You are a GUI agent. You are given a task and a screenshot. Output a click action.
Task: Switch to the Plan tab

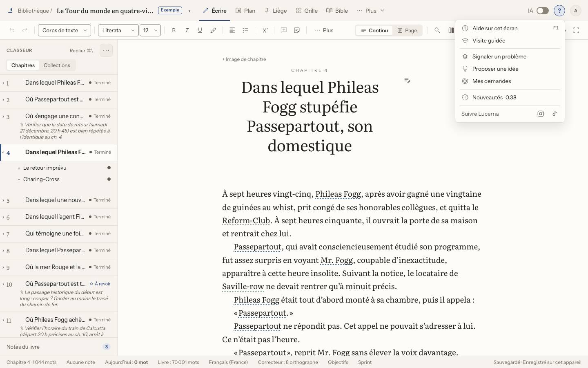coord(245,11)
